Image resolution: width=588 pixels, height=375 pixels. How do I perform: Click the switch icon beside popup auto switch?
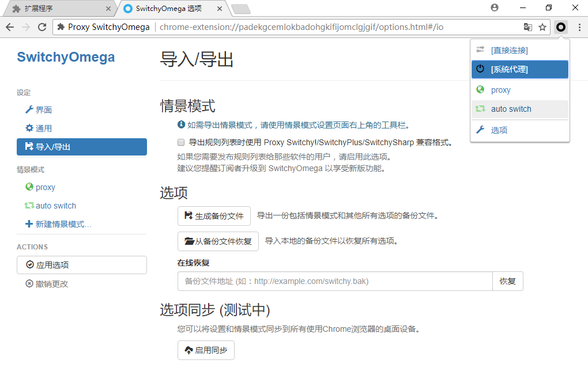pyautogui.click(x=480, y=109)
